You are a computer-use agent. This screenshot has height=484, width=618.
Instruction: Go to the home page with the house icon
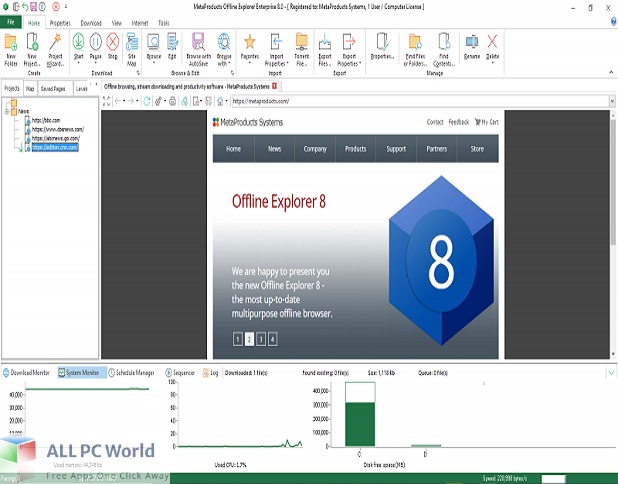coord(220,101)
